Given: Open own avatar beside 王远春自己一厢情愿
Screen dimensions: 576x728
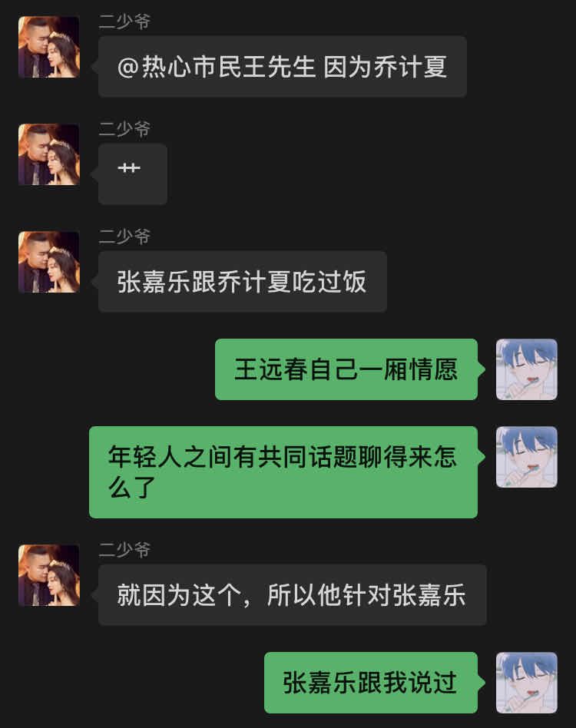Looking at the screenshot, I should click(x=527, y=369).
